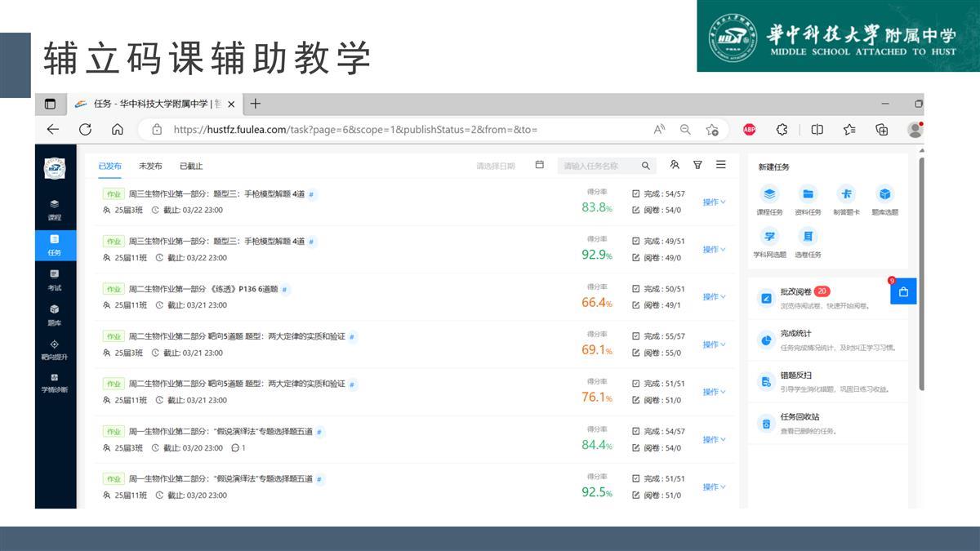Open 周三生物作业 task for 25届3班
This screenshot has height=551, width=980.
click(x=216, y=194)
